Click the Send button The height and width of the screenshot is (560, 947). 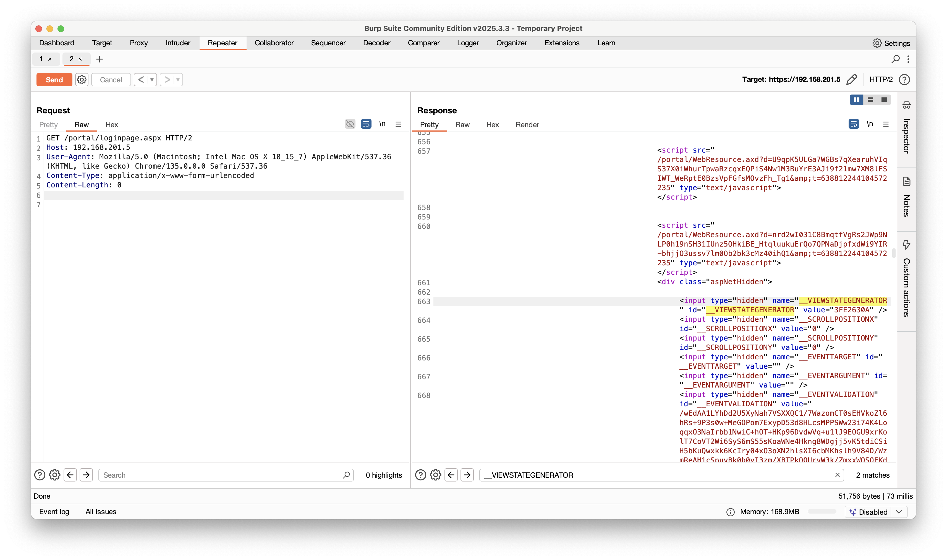pos(54,80)
